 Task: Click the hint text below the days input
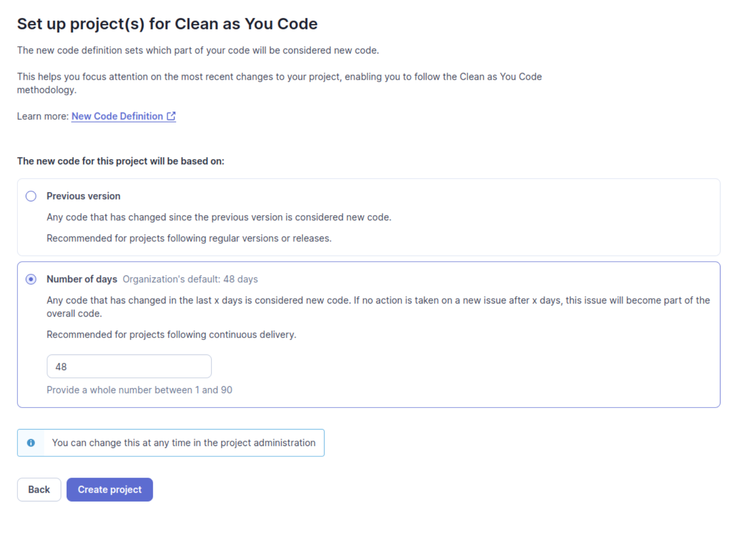(x=140, y=390)
